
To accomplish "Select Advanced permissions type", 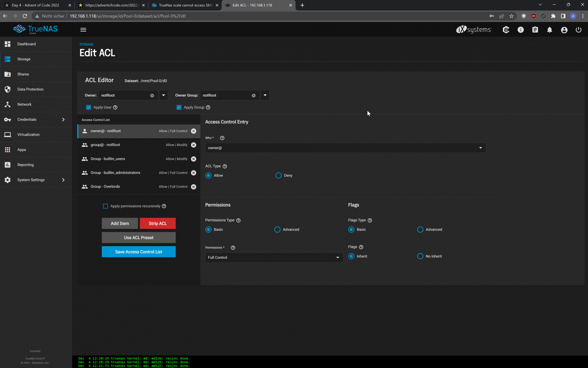I will coord(277,229).
